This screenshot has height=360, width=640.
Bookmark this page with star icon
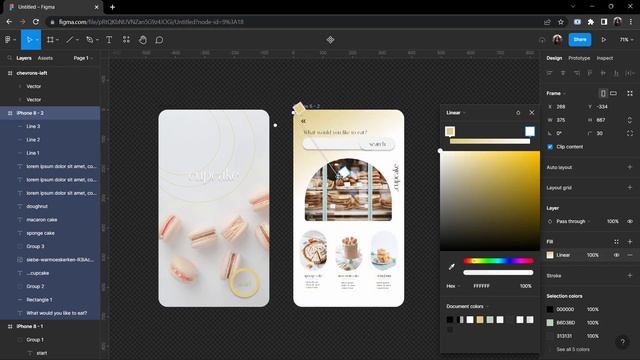(561, 22)
